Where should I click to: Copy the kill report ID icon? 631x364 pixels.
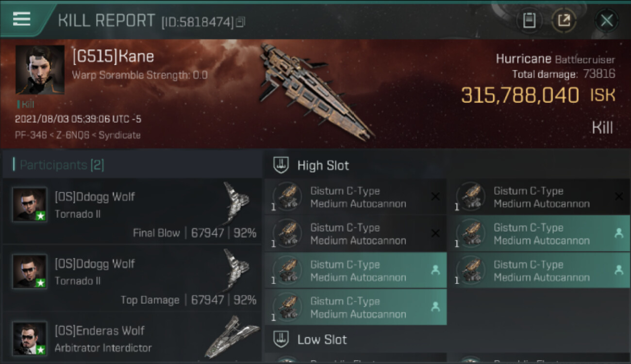click(x=240, y=22)
